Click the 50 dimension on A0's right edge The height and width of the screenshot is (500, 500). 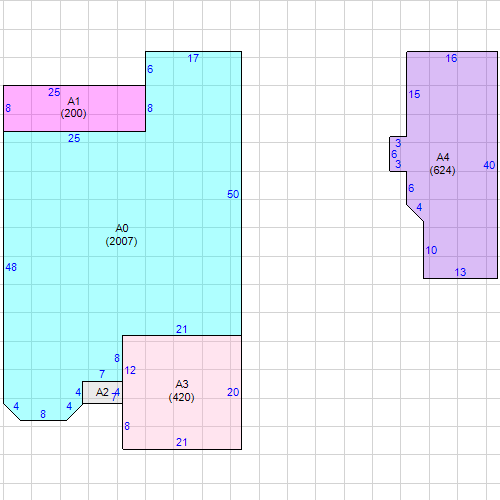coord(233,194)
